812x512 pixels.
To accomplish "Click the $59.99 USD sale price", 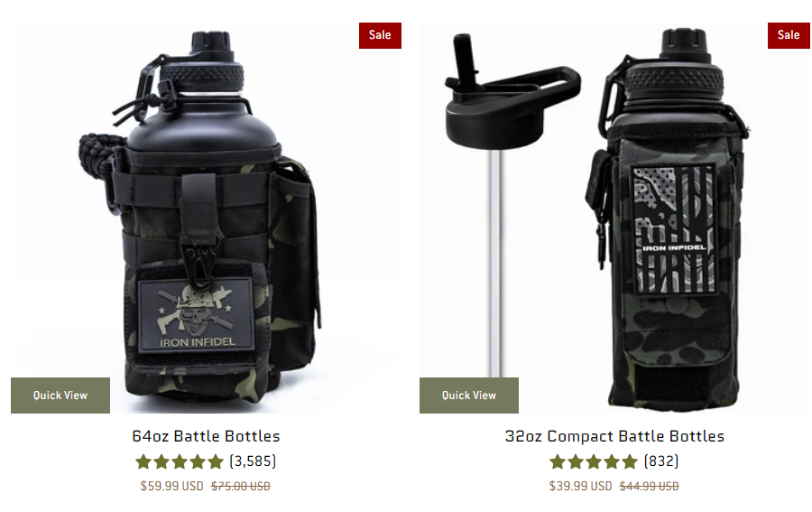I will (172, 486).
